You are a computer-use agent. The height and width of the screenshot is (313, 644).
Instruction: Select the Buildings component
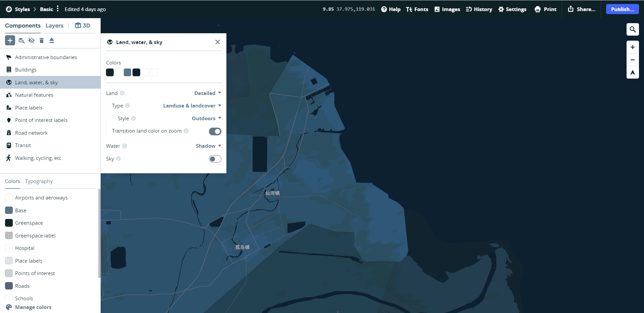[x=50, y=70]
